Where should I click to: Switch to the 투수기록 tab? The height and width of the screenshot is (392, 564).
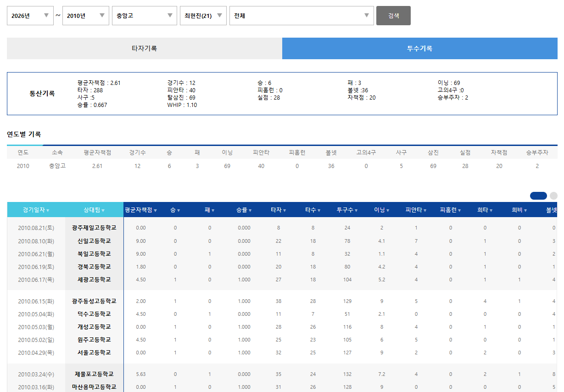click(x=420, y=48)
